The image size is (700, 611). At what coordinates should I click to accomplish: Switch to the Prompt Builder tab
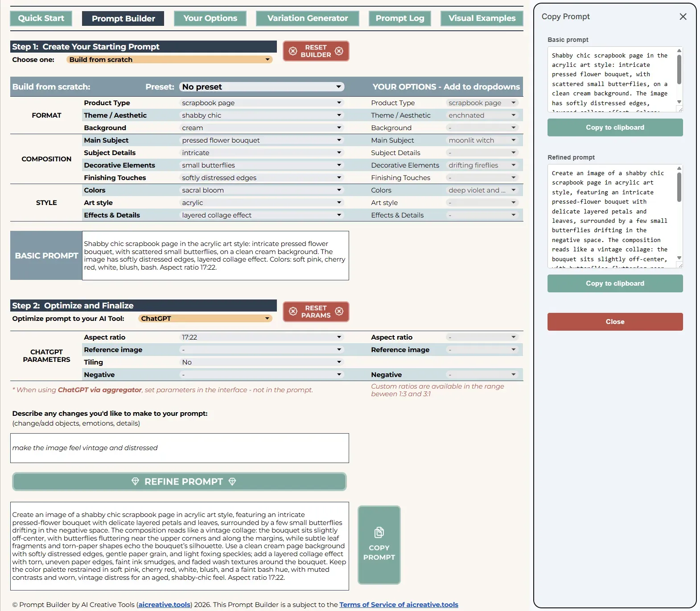click(123, 18)
